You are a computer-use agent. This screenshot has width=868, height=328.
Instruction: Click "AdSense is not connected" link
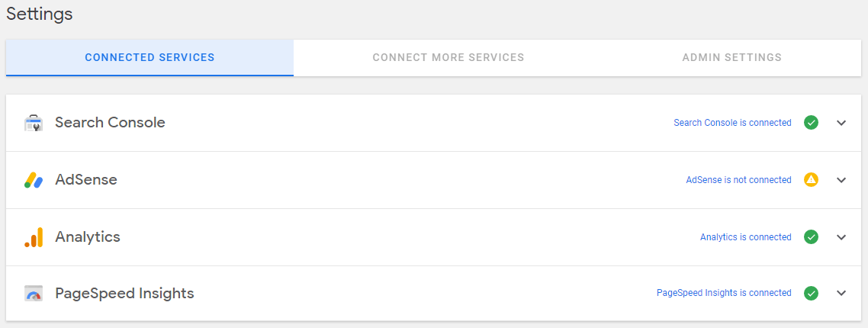[x=738, y=180]
